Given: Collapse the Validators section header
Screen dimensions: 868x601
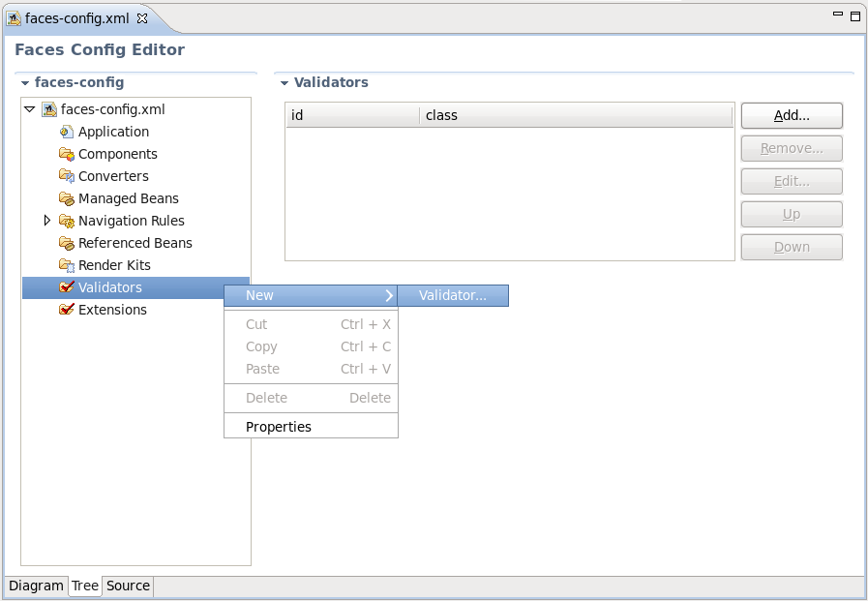Looking at the screenshot, I should tap(284, 83).
